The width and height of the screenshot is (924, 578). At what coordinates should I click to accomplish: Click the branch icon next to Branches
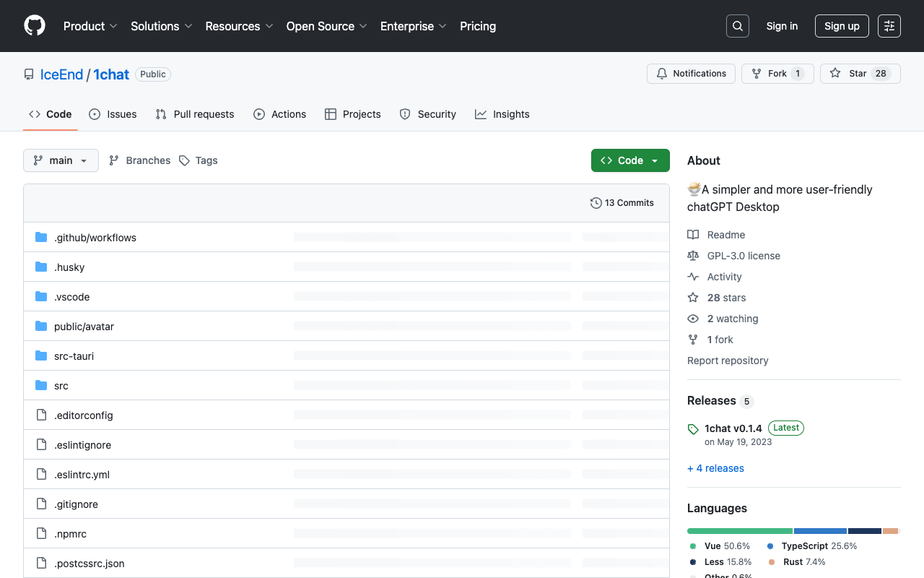(114, 160)
